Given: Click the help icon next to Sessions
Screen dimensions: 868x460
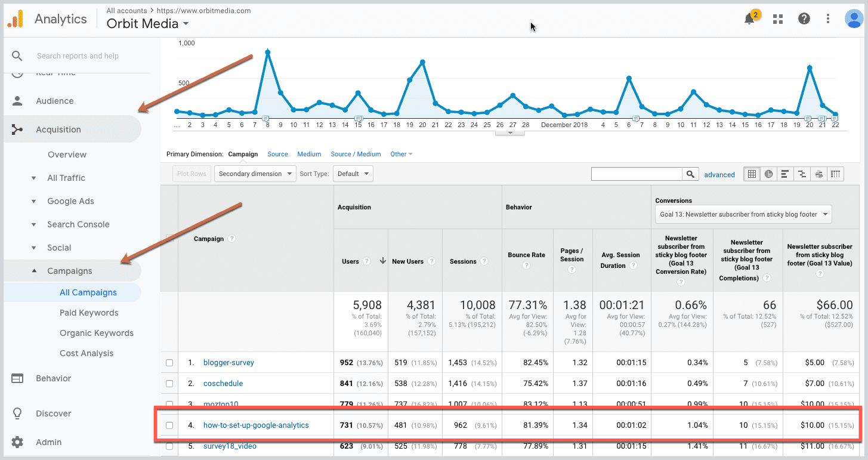Looking at the screenshot, I should 484,261.
